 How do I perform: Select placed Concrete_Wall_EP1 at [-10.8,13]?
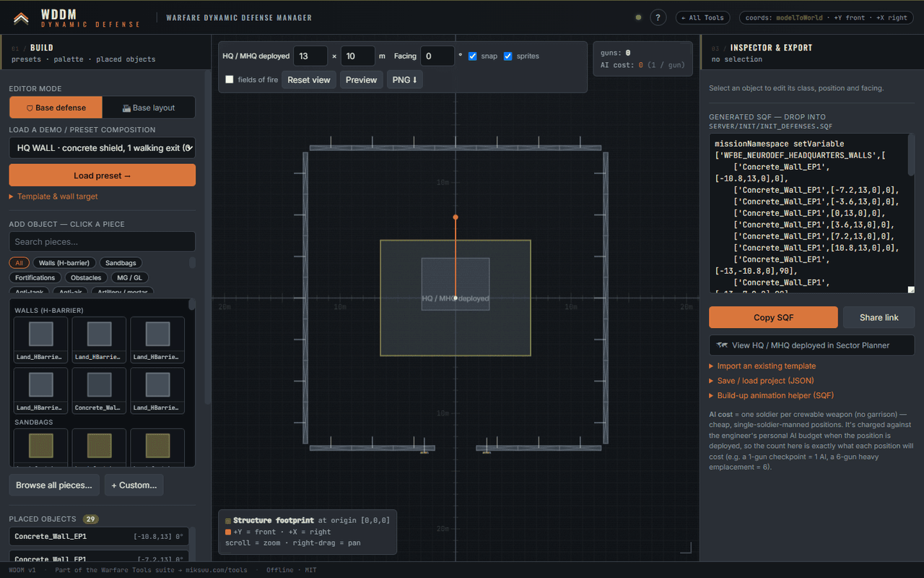click(x=99, y=536)
